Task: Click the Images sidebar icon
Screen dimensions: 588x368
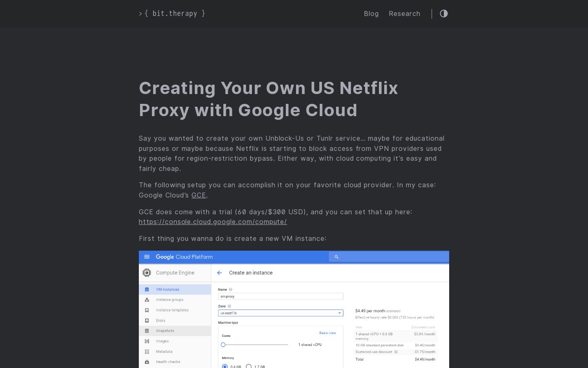Action: [147, 341]
